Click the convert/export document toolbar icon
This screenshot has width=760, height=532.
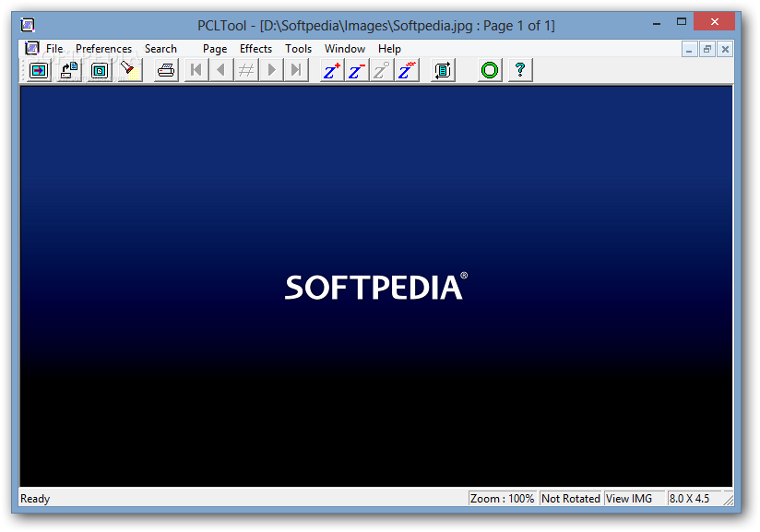click(x=69, y=70)
